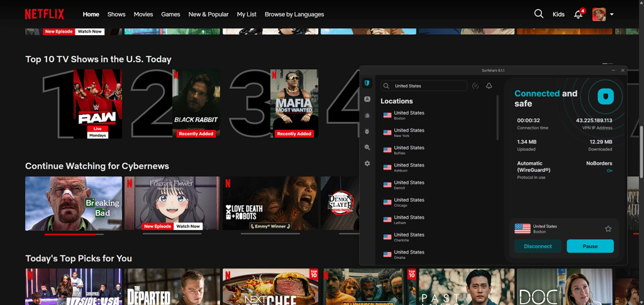Open the Past Lives thumbnail
This screenshot has height=305, width=644.
pos(467,287)
